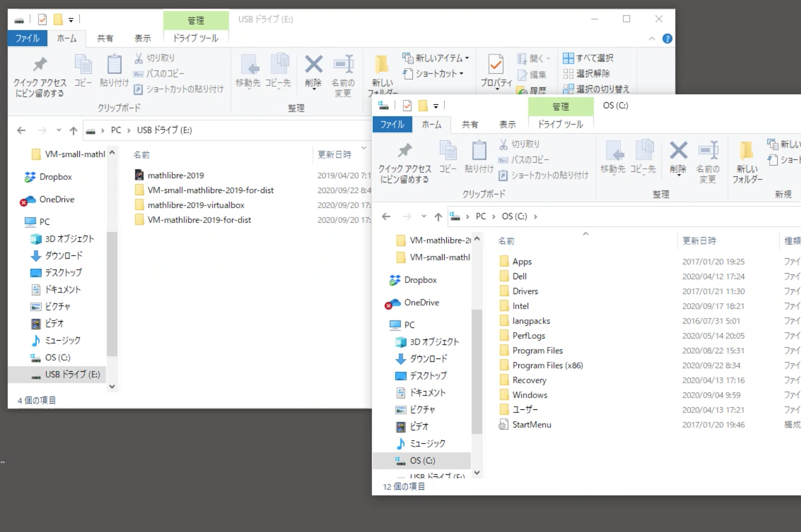Select StartMenu item in OS (C:)

(x=532, y=425)
